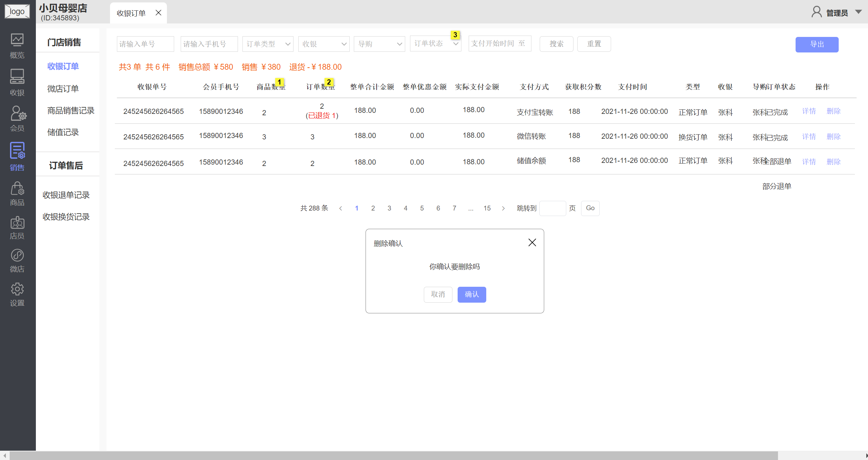
Task: Open 储值记录 in the side menu
Action: coord(63,132)
